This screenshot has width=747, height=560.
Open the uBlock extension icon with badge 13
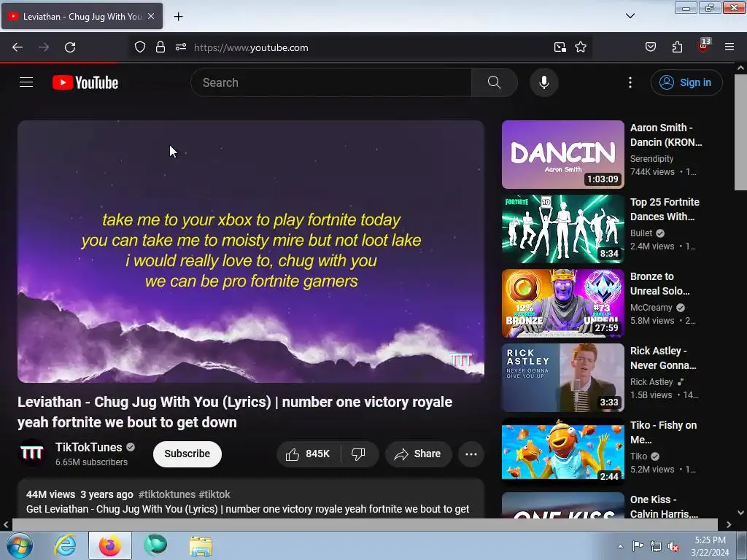tap(704, 46)
